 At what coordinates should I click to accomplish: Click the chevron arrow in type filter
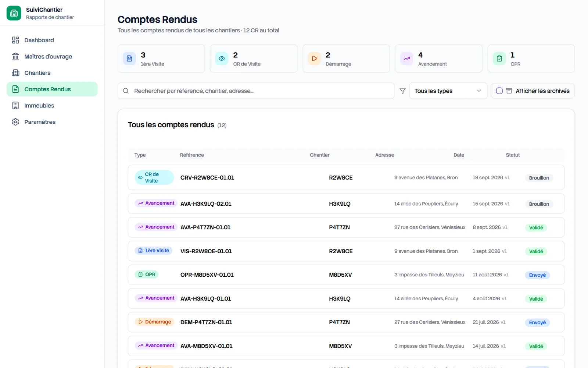coord(479,91)
